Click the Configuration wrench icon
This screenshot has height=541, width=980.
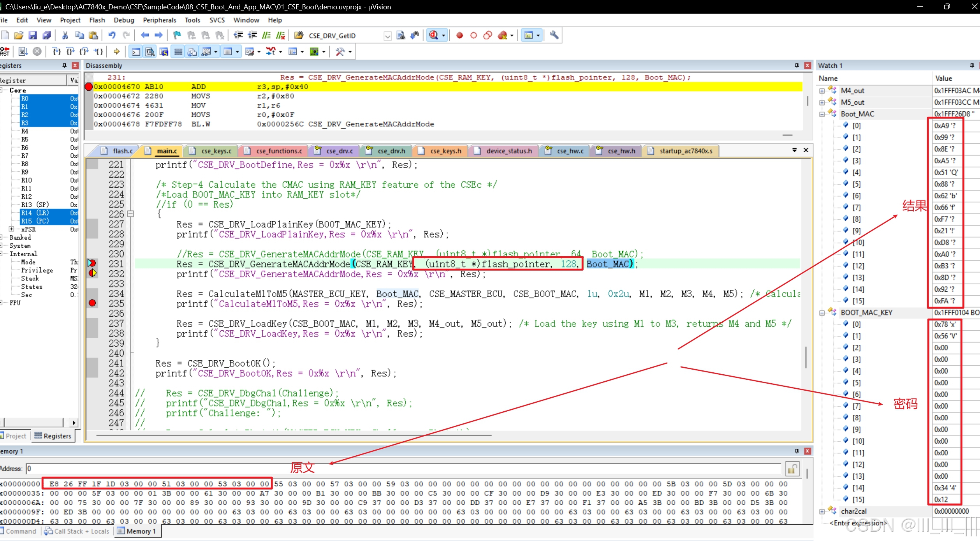click(x=554, y=35)
